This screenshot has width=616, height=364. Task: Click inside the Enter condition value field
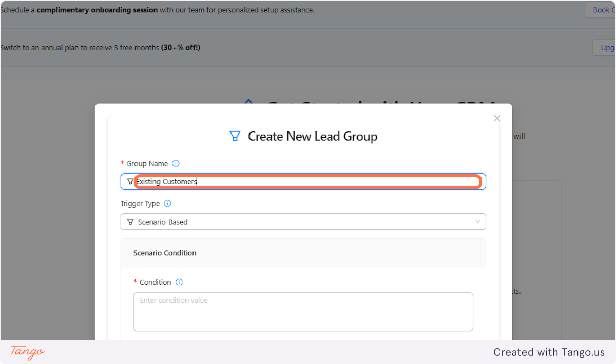[303, 311]
